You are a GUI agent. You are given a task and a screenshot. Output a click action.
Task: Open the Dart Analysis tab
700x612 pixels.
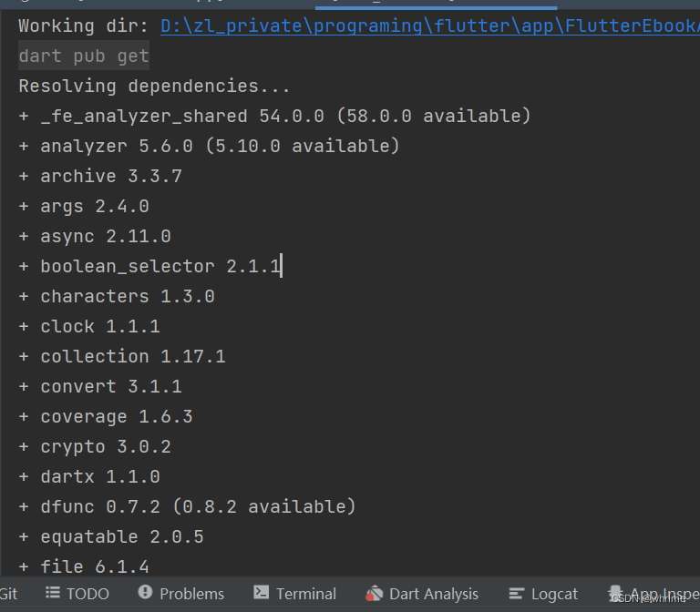[x=422, y=594]
